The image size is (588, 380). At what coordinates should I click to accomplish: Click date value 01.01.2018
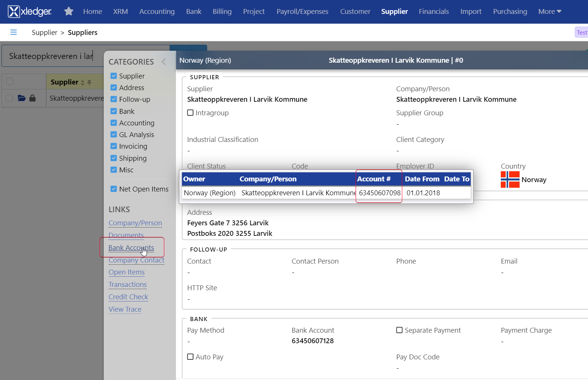click(x=423, y=193)
